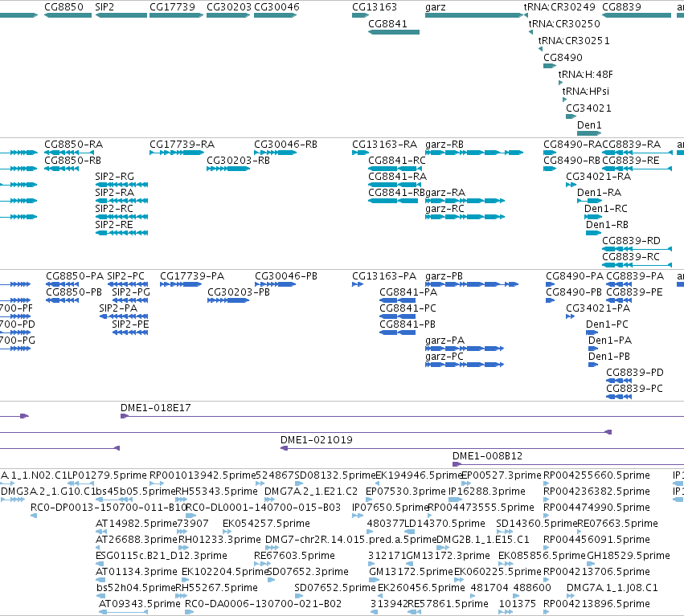Select the CG30203-RB transcript
The height and width of the screenshot is (616, 684).
228,169
